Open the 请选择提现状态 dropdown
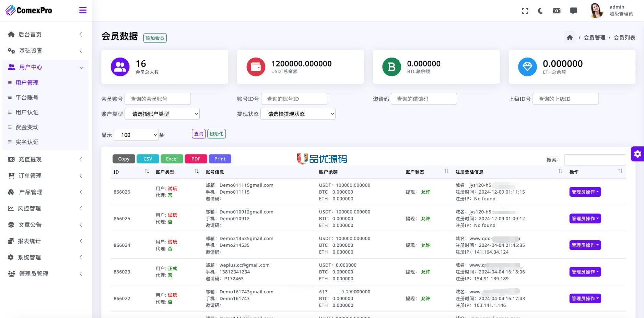Image resolution: width=644 pixels, height=318 pixels. pyautogui.click(x=298, y=114)
